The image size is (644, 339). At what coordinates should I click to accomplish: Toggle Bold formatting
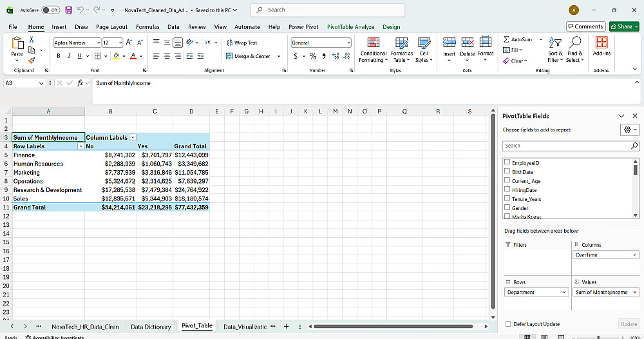59,56
